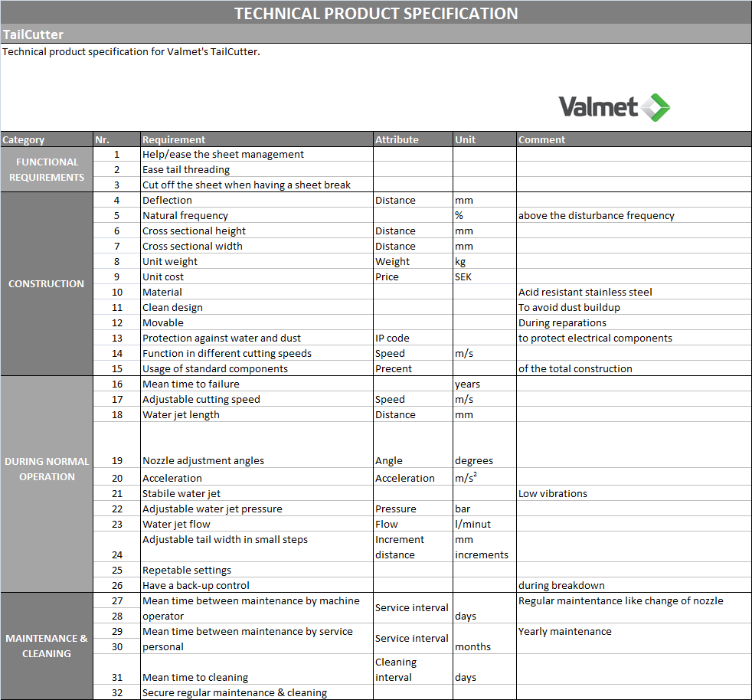Screen dimensions: 752x700
Task: Click 'Stabile water jet' cell
Action: 257,494
